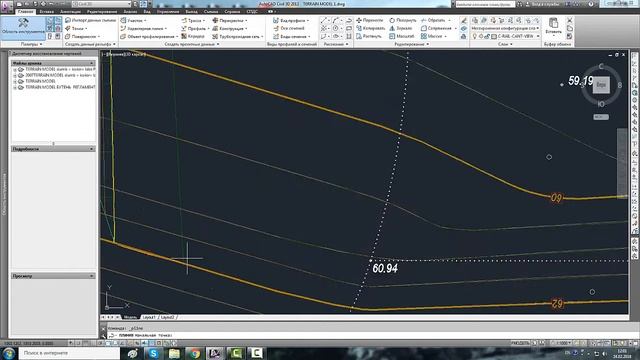Switch to the Layout2 tab
The height and width of the screenshot is (360, 640).
pyautogui.click(x=167, y=317)
